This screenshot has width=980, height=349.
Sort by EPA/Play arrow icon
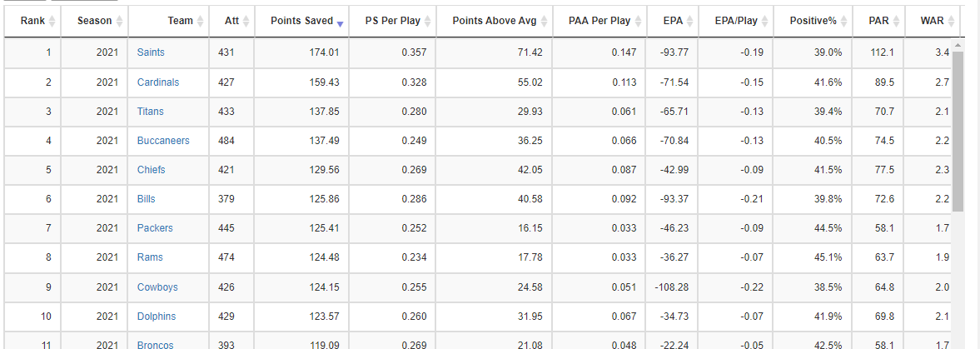pos(764,22)
